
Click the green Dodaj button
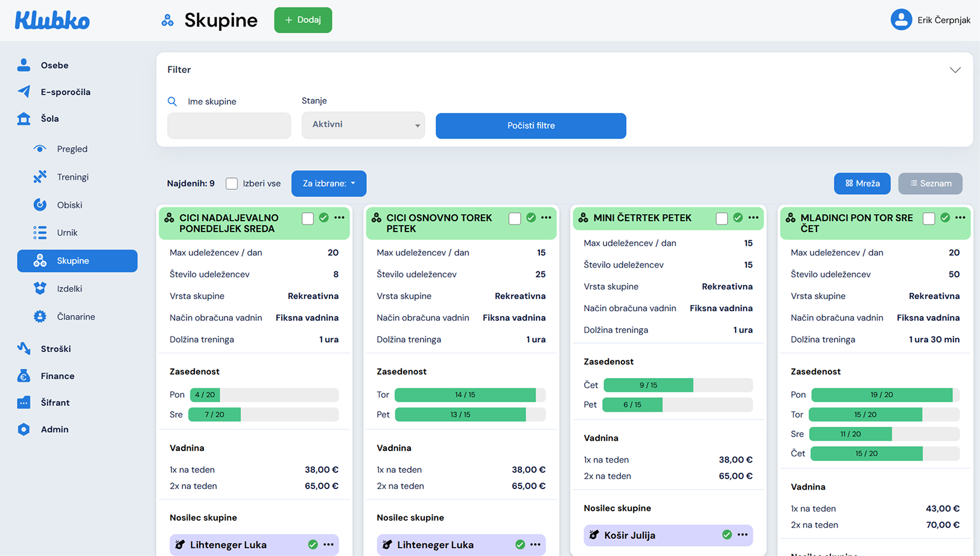tap(303, 20)
